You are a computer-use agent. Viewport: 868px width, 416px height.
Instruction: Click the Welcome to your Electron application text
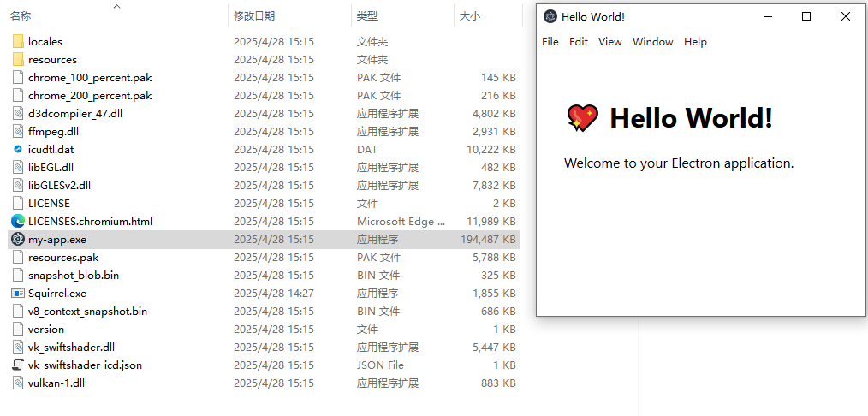coord(679,163)
